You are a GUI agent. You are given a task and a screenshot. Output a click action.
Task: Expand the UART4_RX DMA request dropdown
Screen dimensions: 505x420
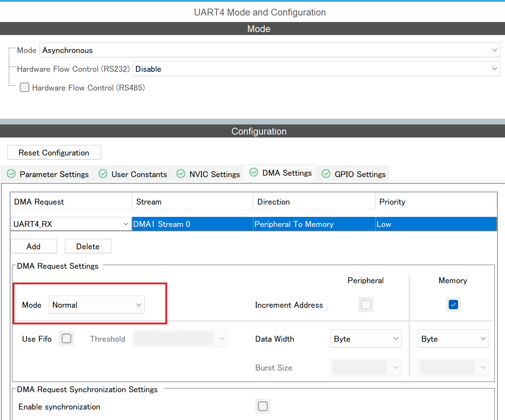tap(126, 224)
